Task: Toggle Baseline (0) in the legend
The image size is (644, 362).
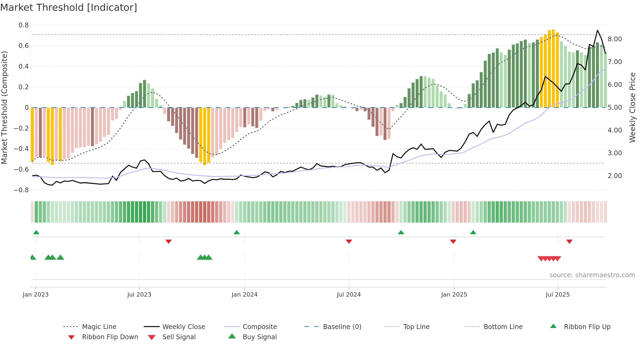Action: [333, 327]
